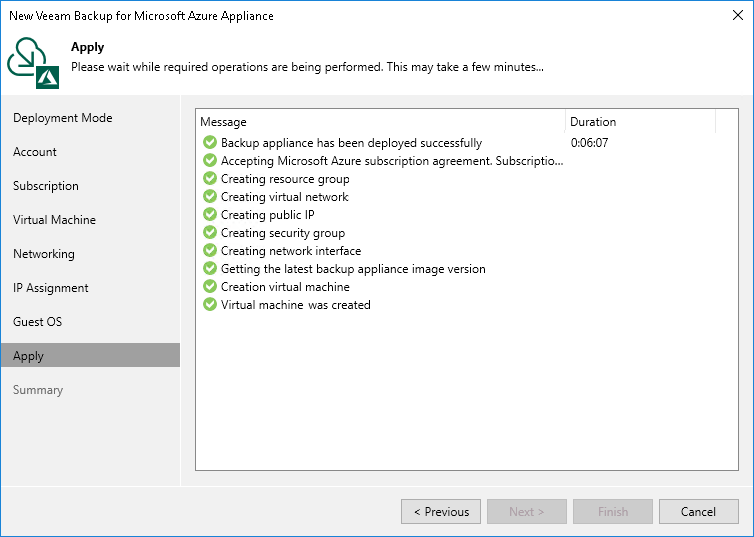Click the green check next to 'Creating resource group'
Image resolution: width=754 pixels, height=537 pixels.
point(210,179)
